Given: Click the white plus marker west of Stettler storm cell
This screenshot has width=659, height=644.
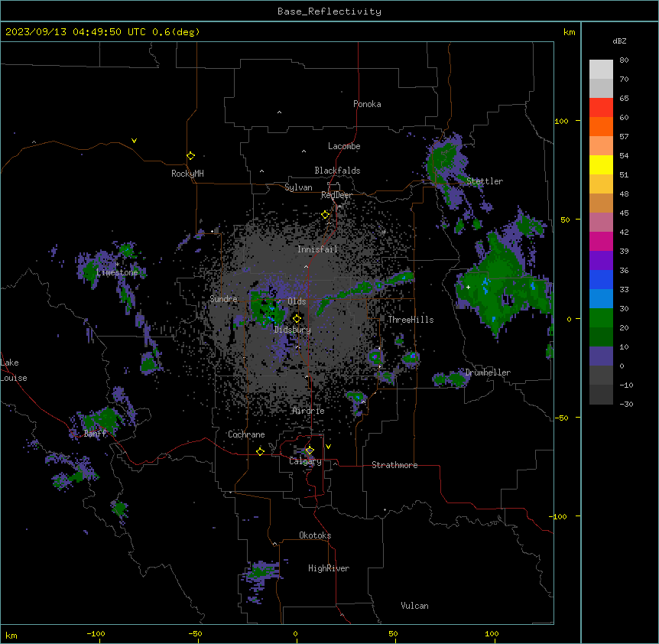Looking at the screenshot, I should [468, 287].
